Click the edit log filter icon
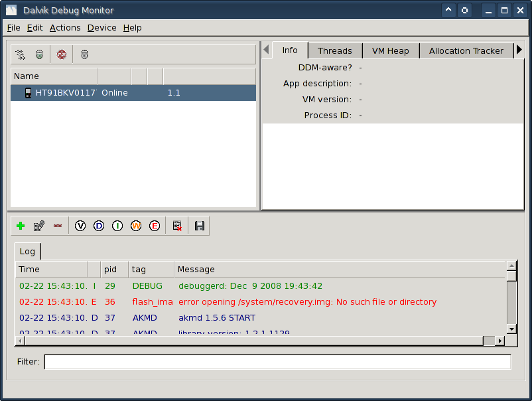Screen dimensions: 532x401 [39, 226]
